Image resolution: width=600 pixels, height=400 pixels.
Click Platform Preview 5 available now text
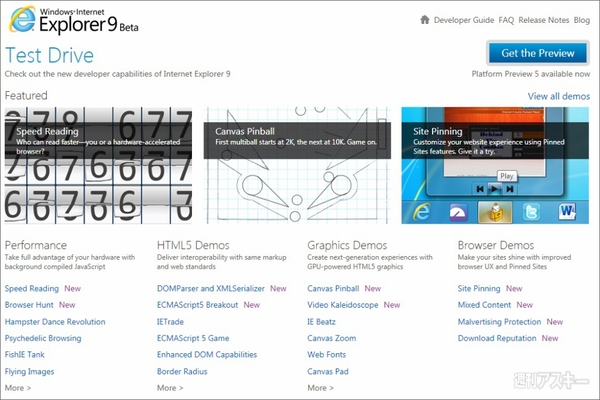click(x=531, y=74)
